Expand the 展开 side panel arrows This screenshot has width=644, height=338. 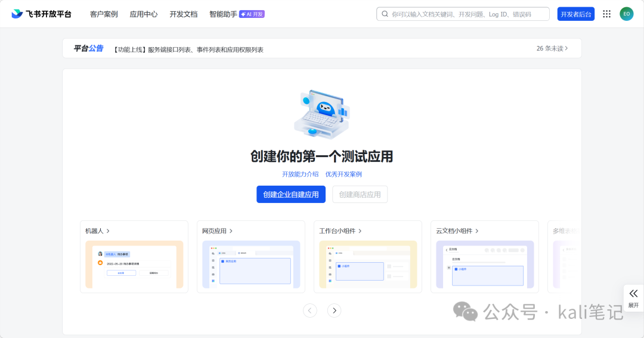tap(633, 294)
